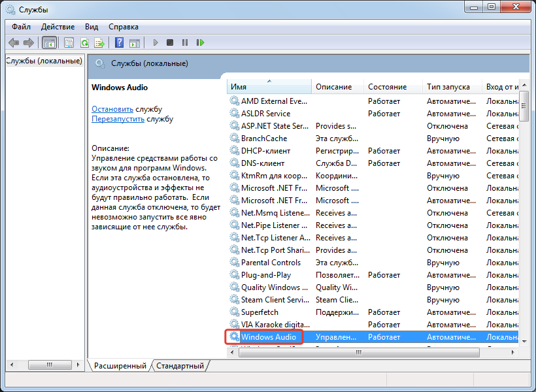Viewport: 536px width, 392px height.
Task: Open the Действие menu
Action: tap(58, 27)
